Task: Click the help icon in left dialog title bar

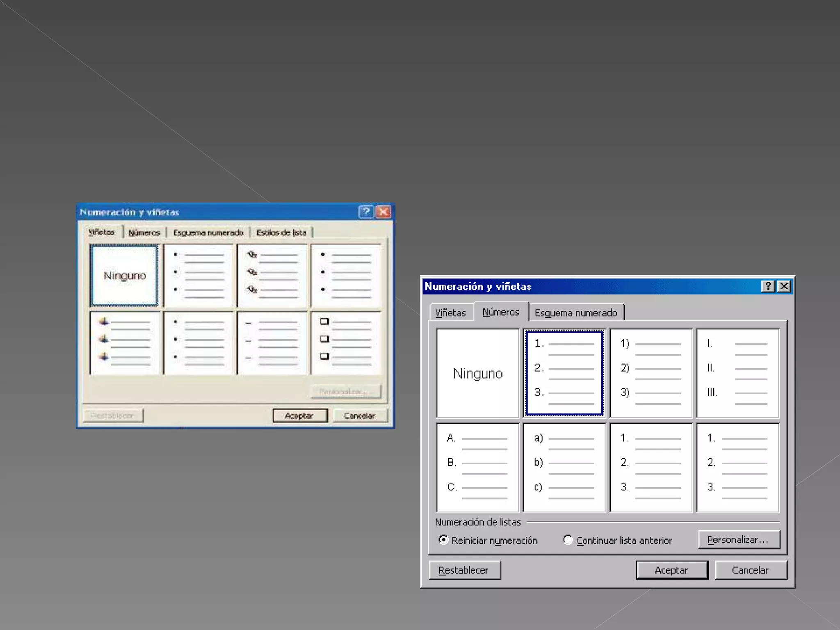Action: (365, 212)
